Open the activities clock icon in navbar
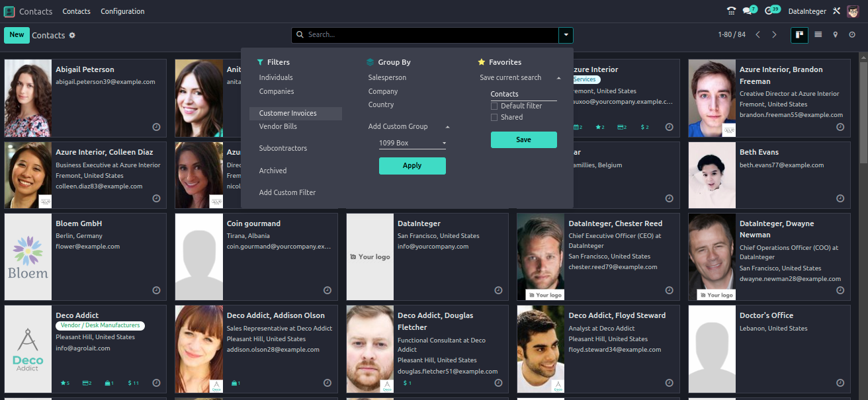This screenshot has width=868, height=400. (769, 11)
